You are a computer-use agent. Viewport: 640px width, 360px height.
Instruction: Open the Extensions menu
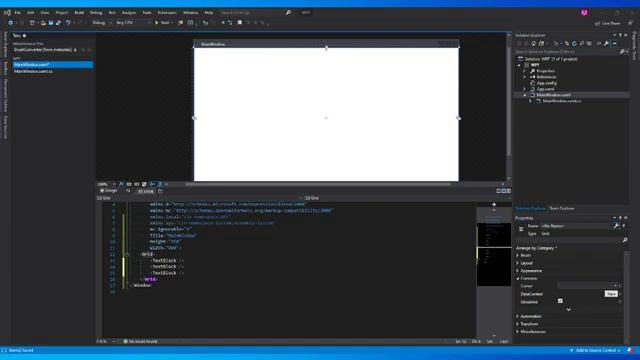click(x=167, y=13)
